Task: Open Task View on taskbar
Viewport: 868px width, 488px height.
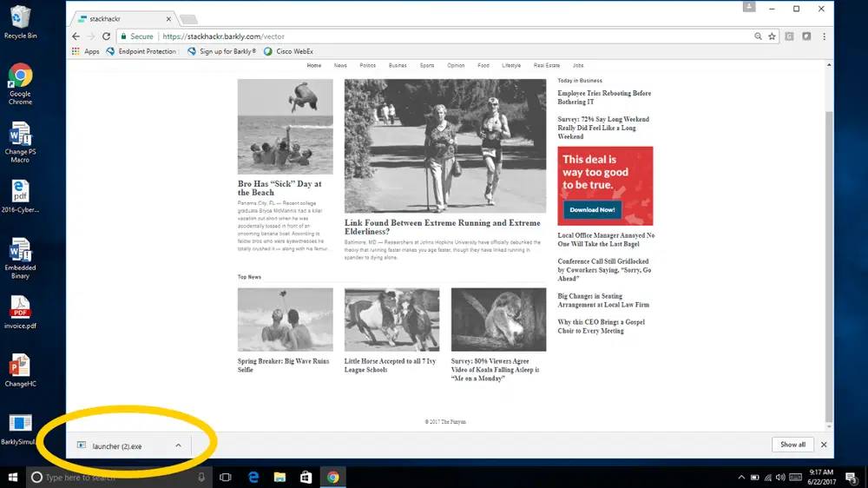Action: coord(226,477)
